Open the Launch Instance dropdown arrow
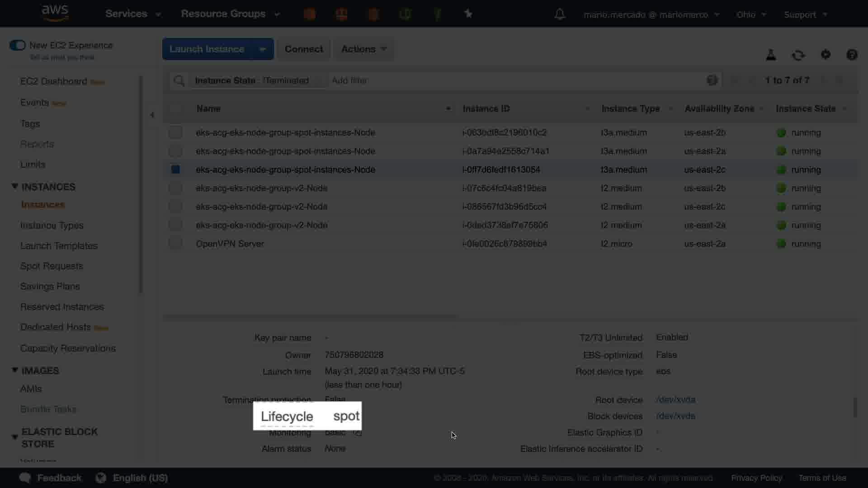Screen dimensions: 868x488 [x=262, y=49]
